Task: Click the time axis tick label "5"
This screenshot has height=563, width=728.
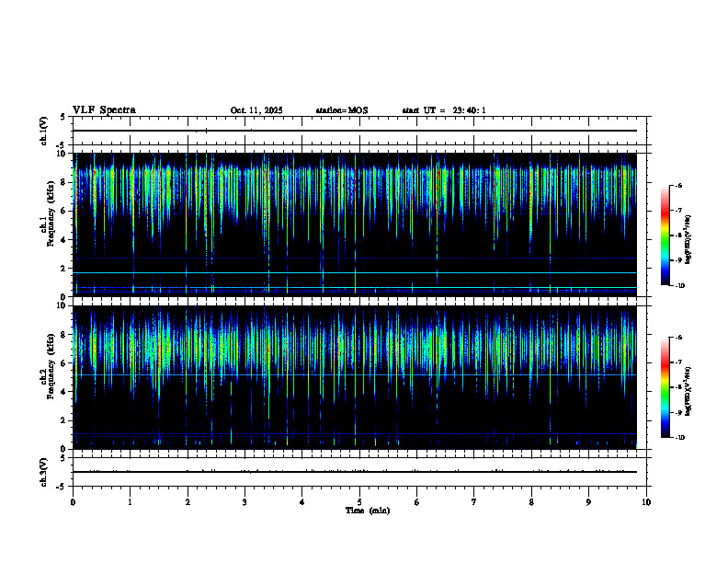Action: [x=359, y=502]
